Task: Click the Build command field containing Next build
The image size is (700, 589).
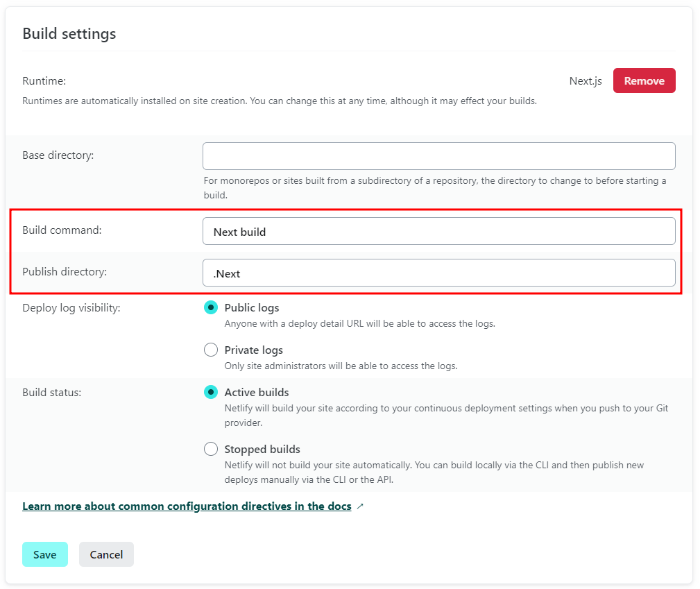Action: click(x=439, y=231)
